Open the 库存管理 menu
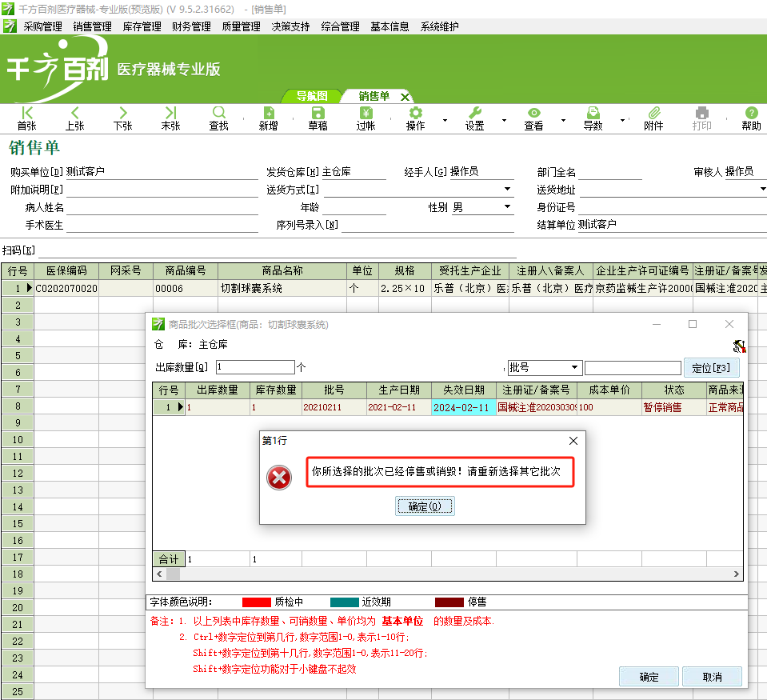The width and height of the screenshot is (767, 700). [x=142, y=26]
